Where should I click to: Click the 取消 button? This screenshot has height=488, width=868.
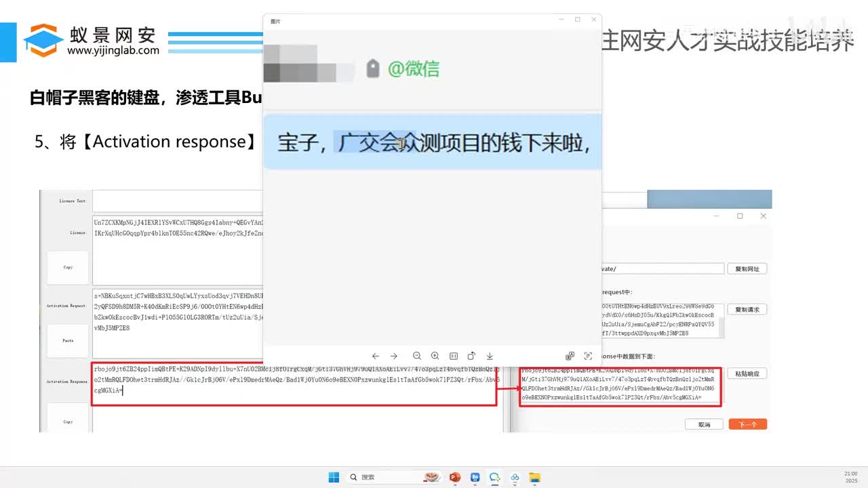pyautogui.click(x=704, y=424)
